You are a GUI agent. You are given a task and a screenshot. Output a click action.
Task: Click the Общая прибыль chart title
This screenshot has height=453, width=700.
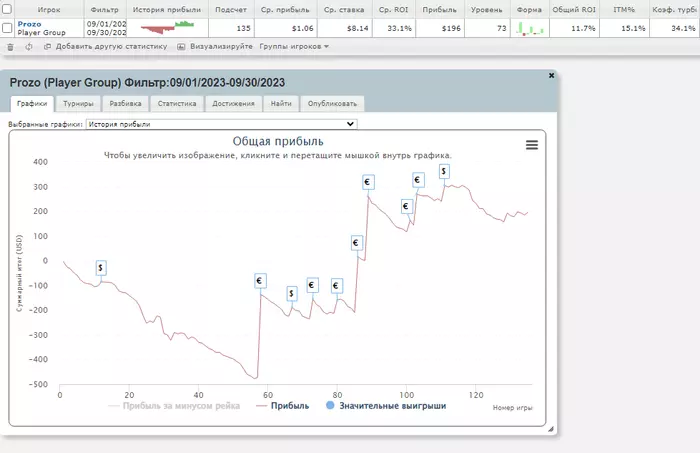[278, 141]
